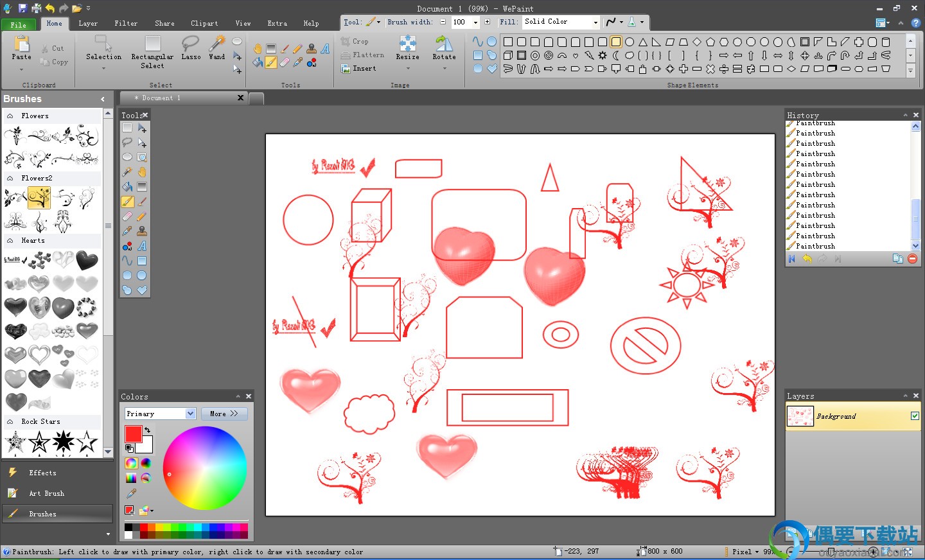This screenshot has height=560, width=925.
Task: Select the Zoom tool in Tools panel
Action: pos(142,157)
